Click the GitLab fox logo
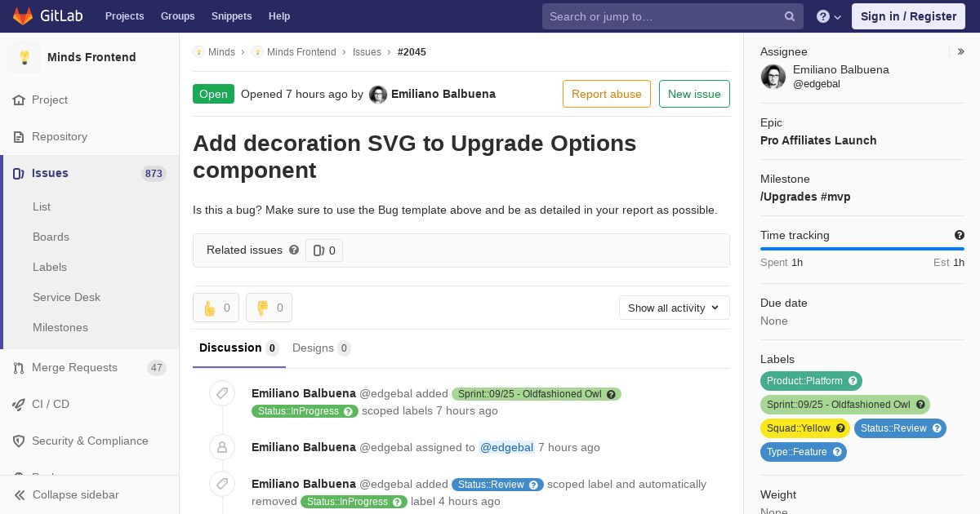 (x=23, y=16)
